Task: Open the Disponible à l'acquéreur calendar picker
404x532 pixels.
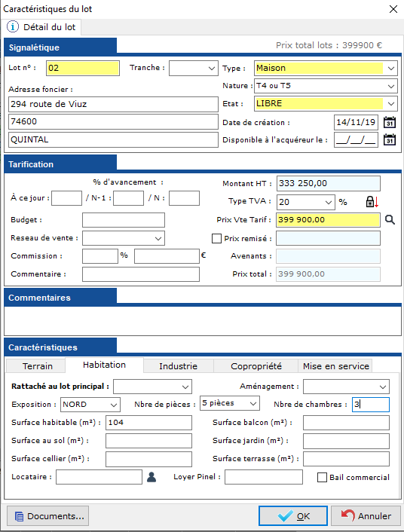Action: coord(390,139)
